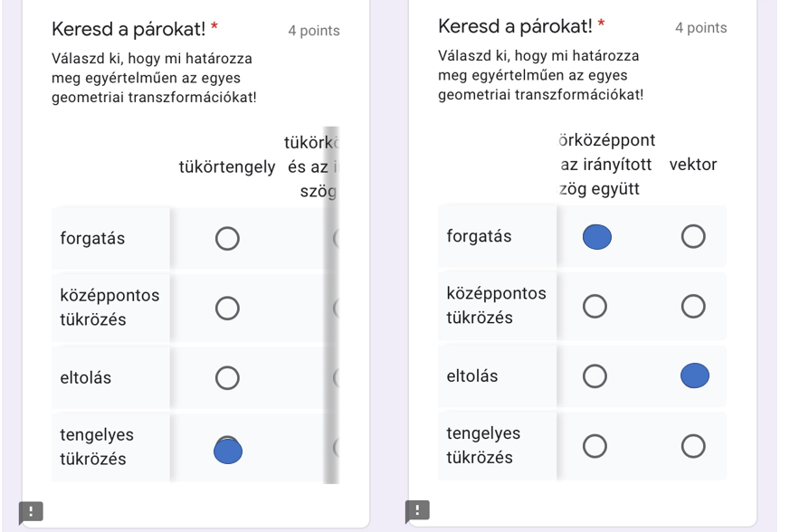The width and height of the screenshot is (790, 532).
Task: Click the vektor column header
Action: 693,165
